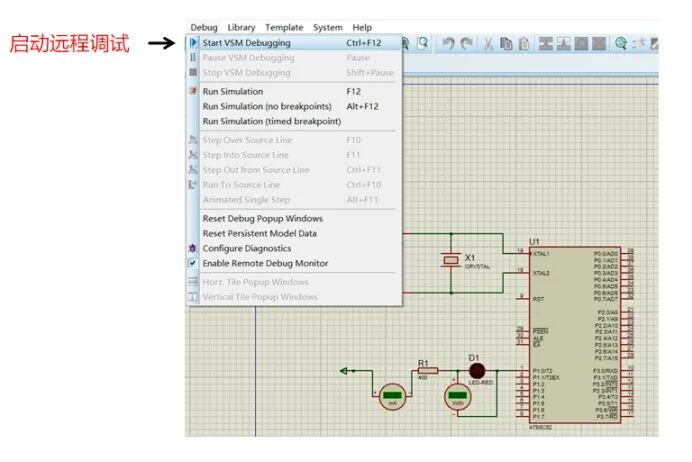Select Stop VSM Debugging entry
This screenshot has width=692, height=462.
point(294,73)
